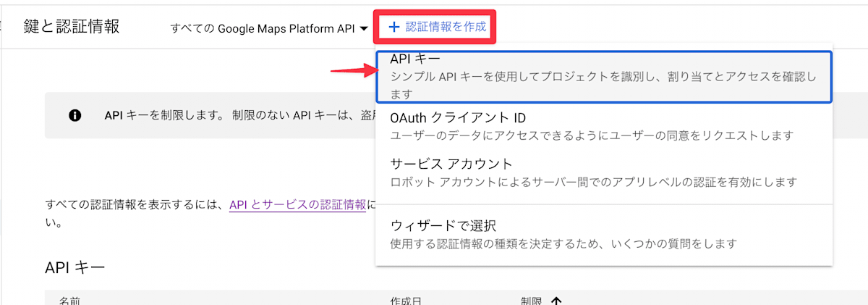868x305 pixels.
Task: Click the plus icon beside 認証情報を作成
Action: point(393,27)
